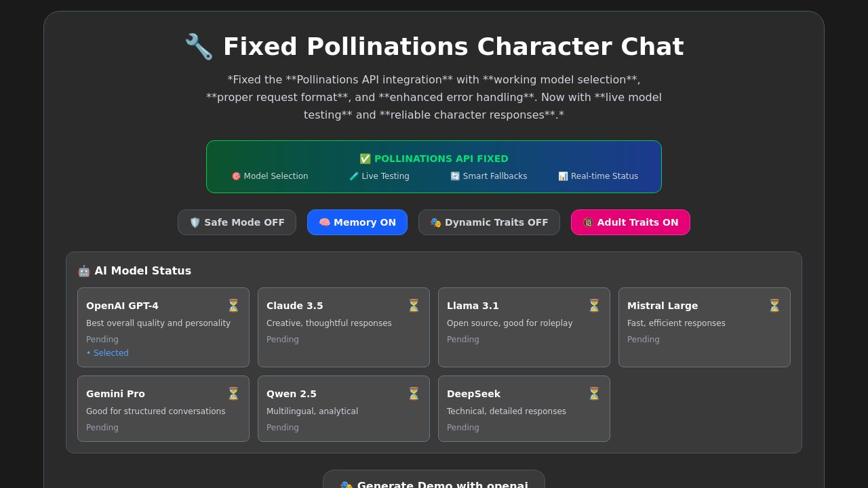Click 'Good for structured conversations' description
Viewport: 868px width, 488px height.
click(x=156, y=411)
